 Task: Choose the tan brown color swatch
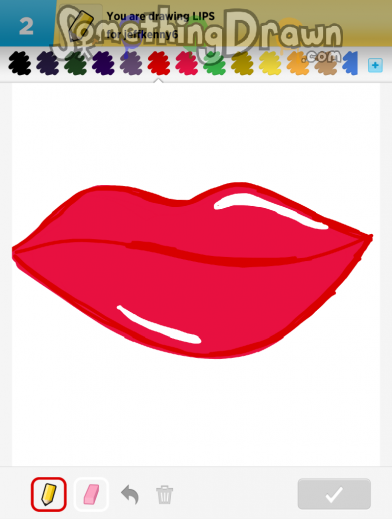click(x=326, y=63)
